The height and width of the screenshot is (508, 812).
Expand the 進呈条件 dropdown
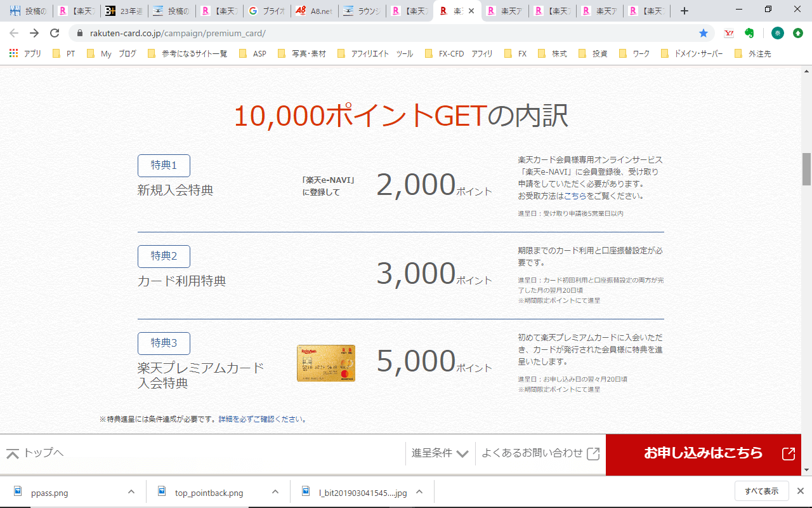click(440, 453)
